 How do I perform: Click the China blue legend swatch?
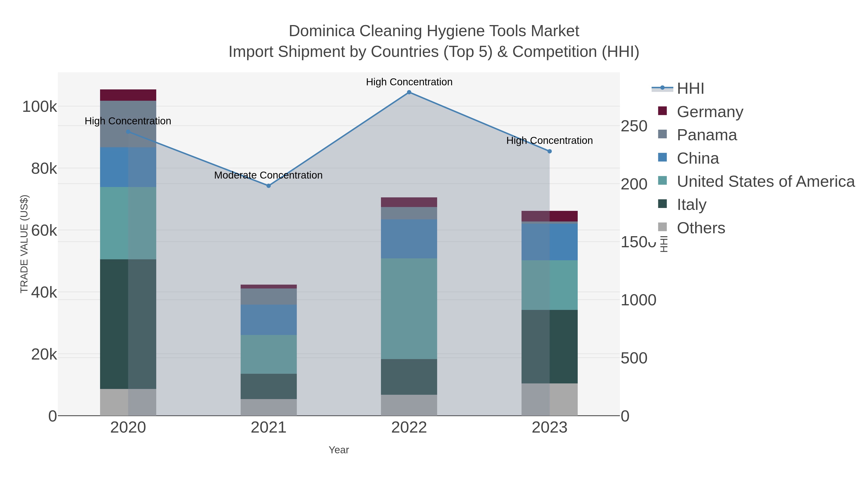[663, 157]
